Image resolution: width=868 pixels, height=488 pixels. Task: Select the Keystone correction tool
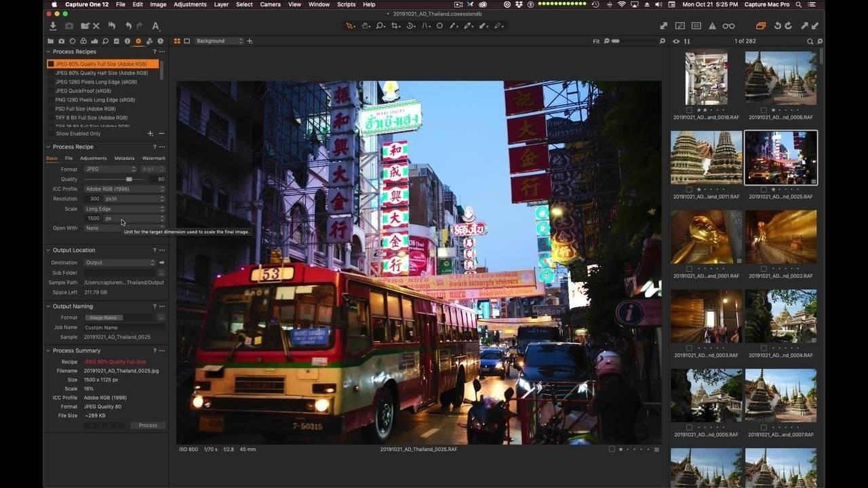426,26
